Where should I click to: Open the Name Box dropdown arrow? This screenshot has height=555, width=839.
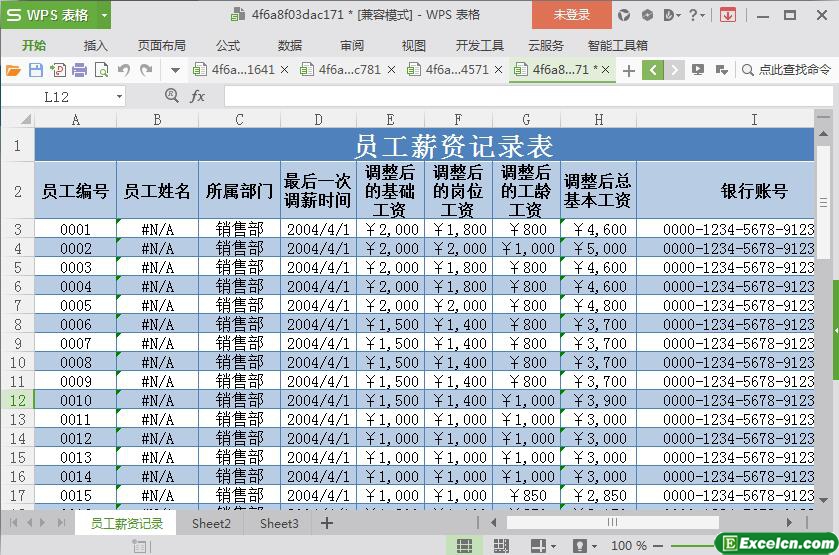[x=119, y=96]
